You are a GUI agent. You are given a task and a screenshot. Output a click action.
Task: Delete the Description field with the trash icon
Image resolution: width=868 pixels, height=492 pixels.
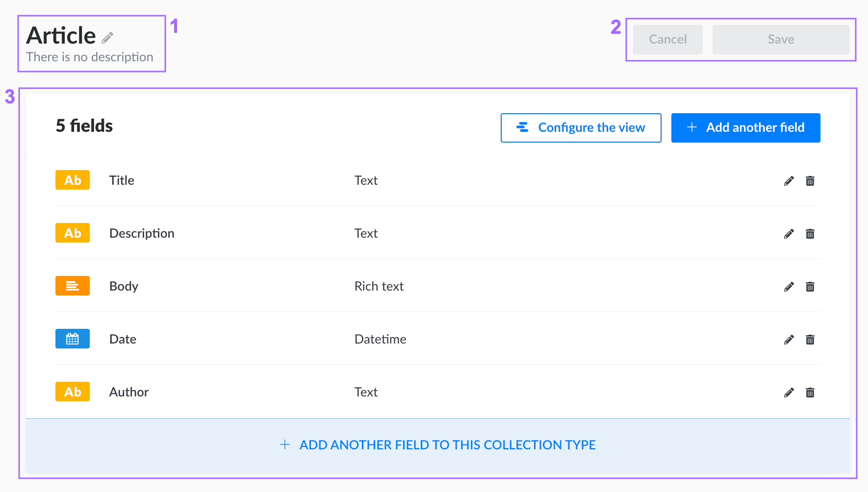pos(810,234)
